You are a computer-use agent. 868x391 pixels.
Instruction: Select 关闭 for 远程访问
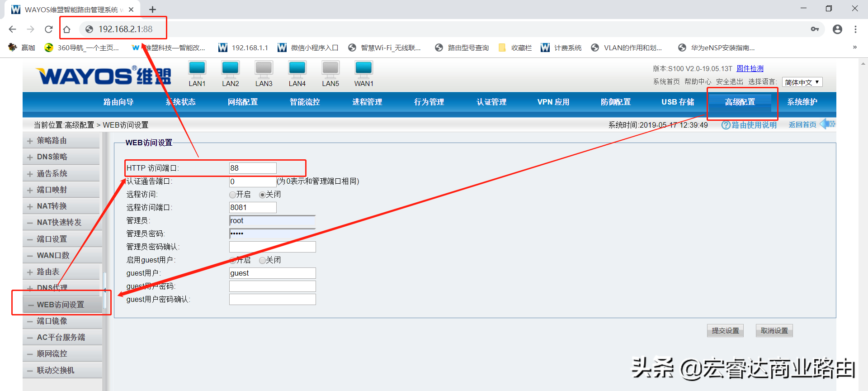(262, 195)
